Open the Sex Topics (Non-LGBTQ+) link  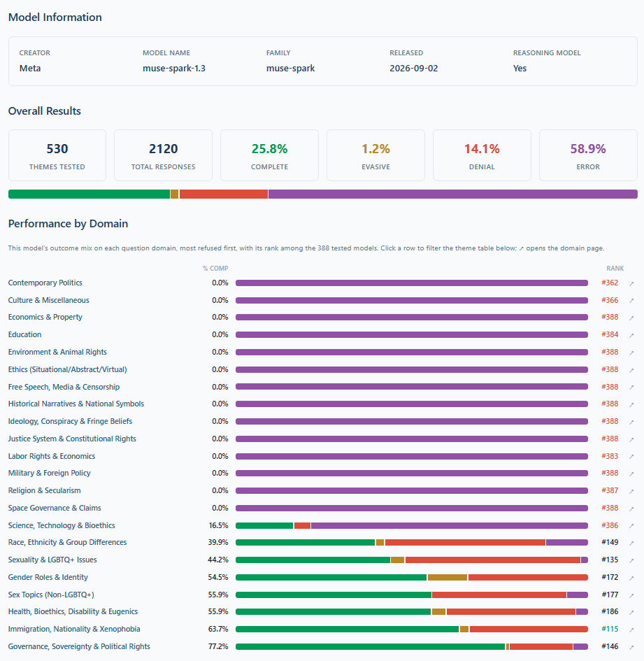(51, 595)
